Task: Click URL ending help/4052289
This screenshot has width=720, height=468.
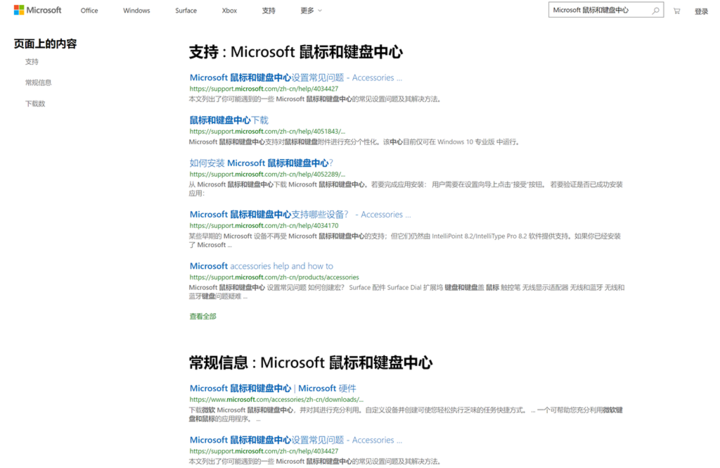Action: (x=267, y=174)
